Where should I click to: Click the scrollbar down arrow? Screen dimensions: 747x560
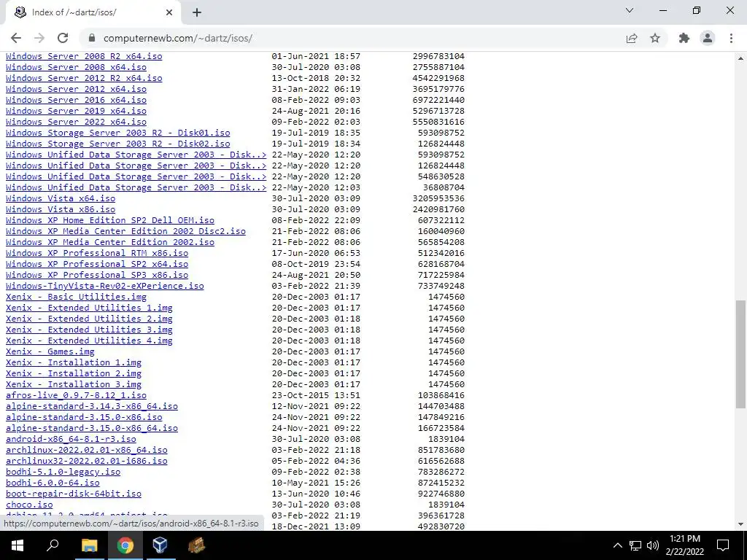click(741, 524)
